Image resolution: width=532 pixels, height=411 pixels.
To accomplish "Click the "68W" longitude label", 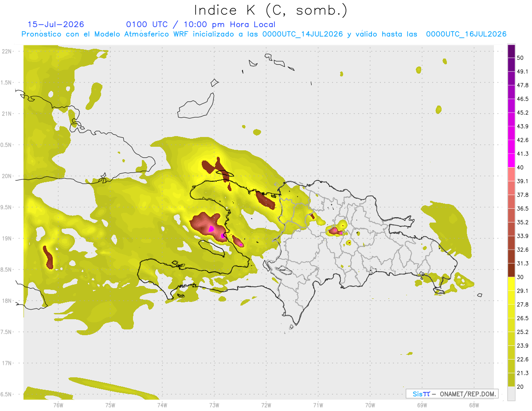I will coord(474,405).
